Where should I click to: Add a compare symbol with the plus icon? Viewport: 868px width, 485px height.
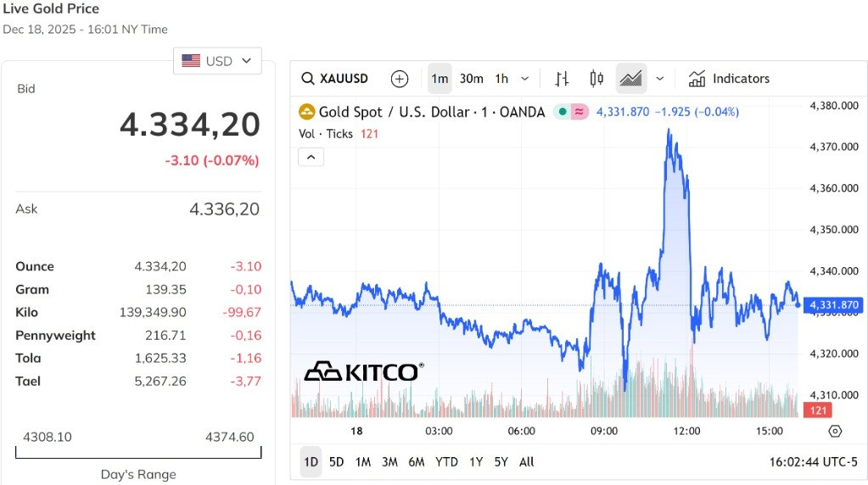399,79
